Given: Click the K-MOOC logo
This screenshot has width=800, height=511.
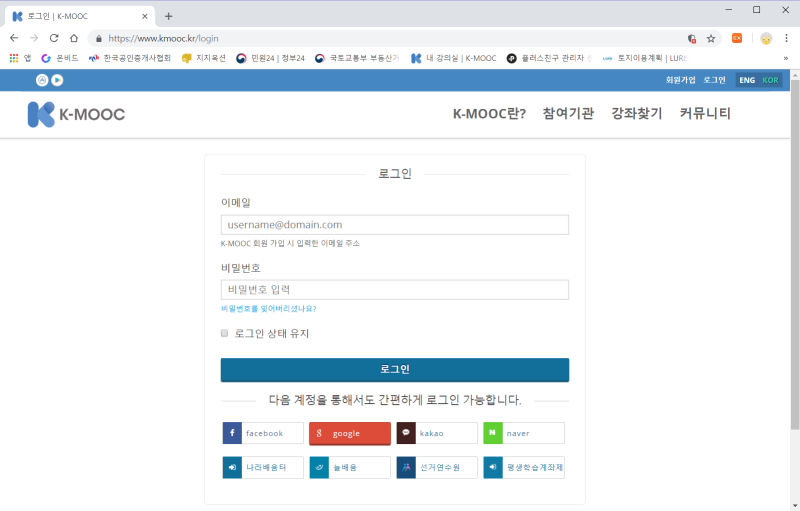Looking at the screenshot, I should click(x=76, y=114).
